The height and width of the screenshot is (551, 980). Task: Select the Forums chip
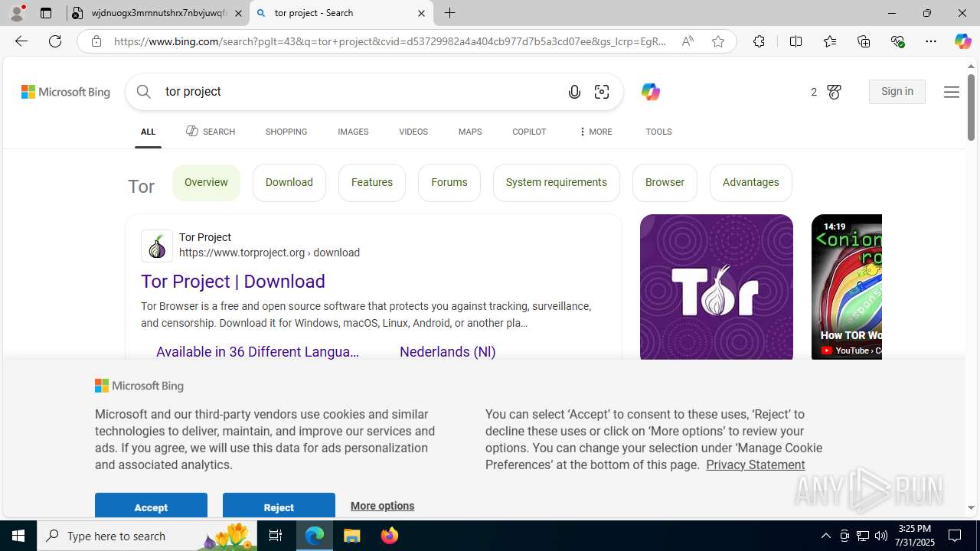coord(449,182)
